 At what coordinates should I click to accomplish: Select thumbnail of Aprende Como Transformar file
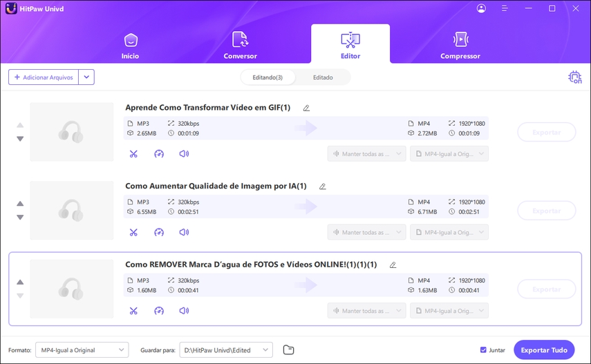click(x=72, y=132)
